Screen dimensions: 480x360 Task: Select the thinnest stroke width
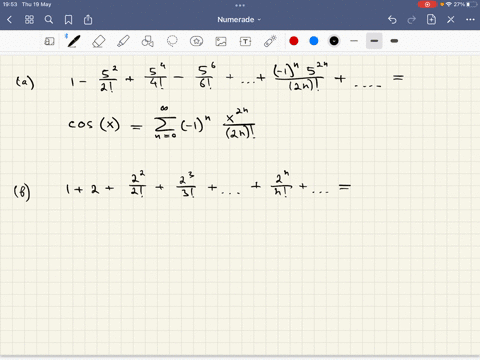[354, 41]
